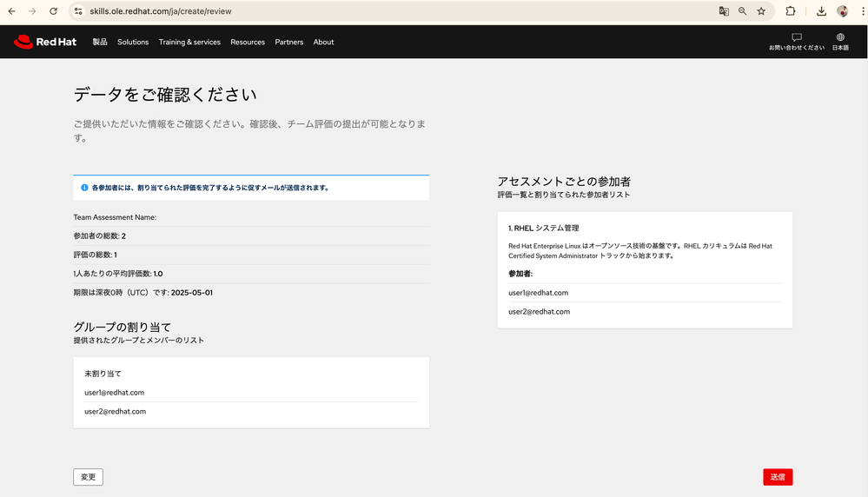Open the browser zoom magnifier icon
The height and width of the screenshot is (497, 868).
pos(743,11)
